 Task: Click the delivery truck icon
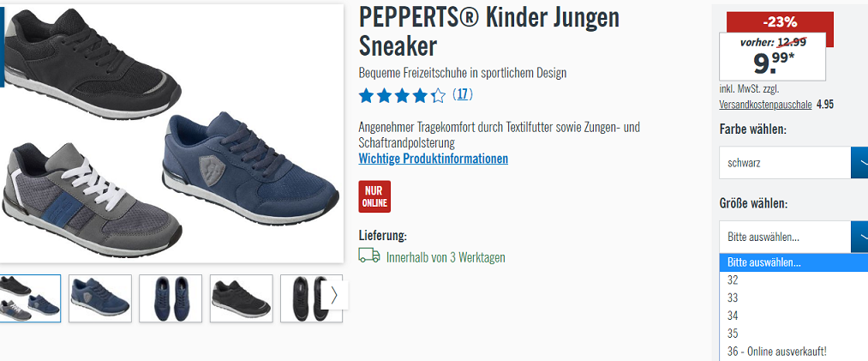point(369,256)
